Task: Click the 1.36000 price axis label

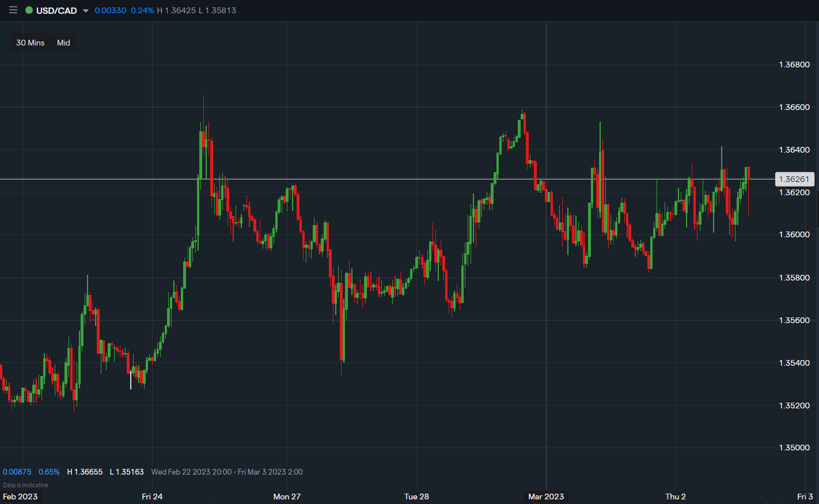Action: [x=794, y=235]
